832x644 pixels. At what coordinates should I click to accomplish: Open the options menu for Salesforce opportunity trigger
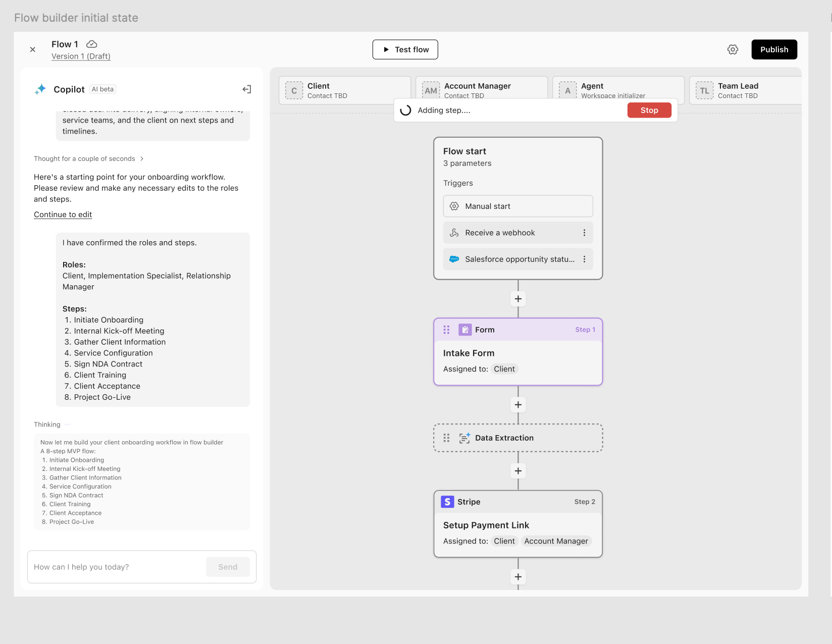coord(584,259)
